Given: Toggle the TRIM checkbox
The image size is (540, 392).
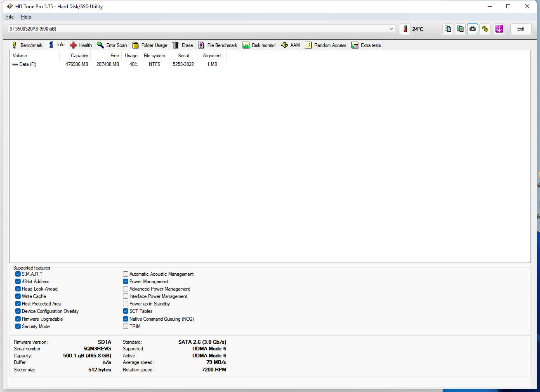Looking at the screenshot, I should [x=126, y=326].
